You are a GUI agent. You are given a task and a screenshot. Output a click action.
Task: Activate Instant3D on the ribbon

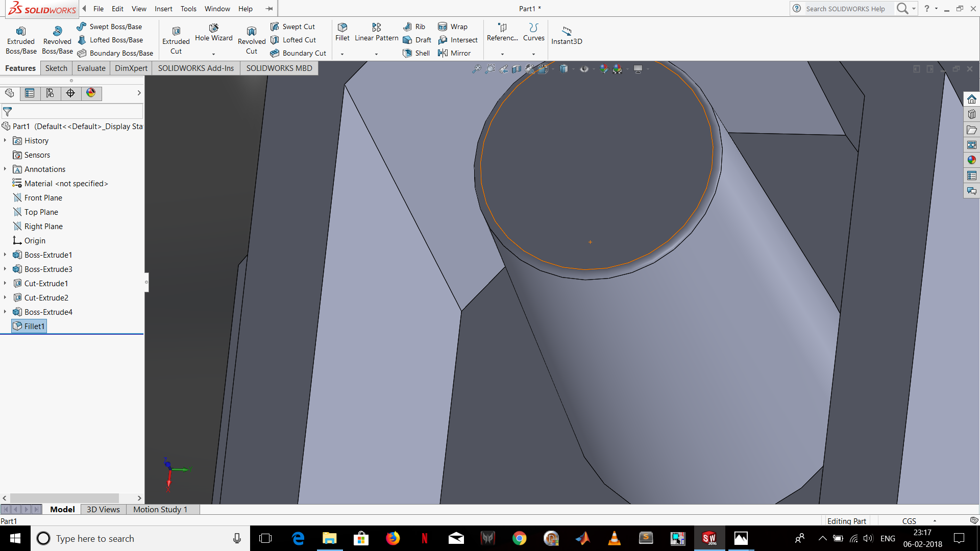(x=566, y=36)
